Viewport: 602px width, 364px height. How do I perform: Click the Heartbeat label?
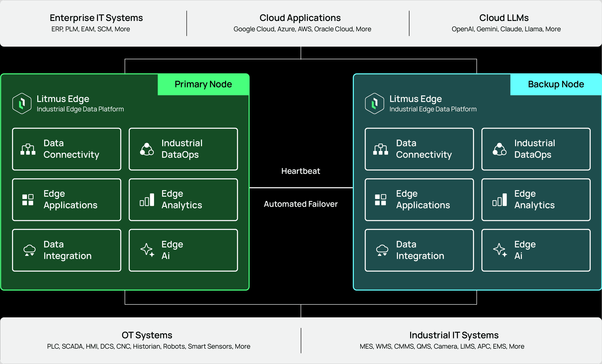300,171
